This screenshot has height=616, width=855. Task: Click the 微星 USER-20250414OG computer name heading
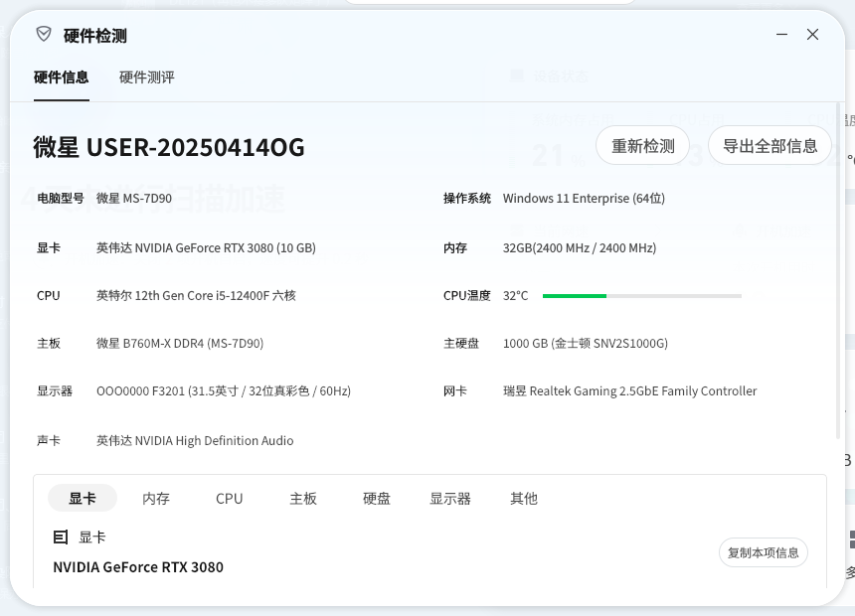pos(169,147)
